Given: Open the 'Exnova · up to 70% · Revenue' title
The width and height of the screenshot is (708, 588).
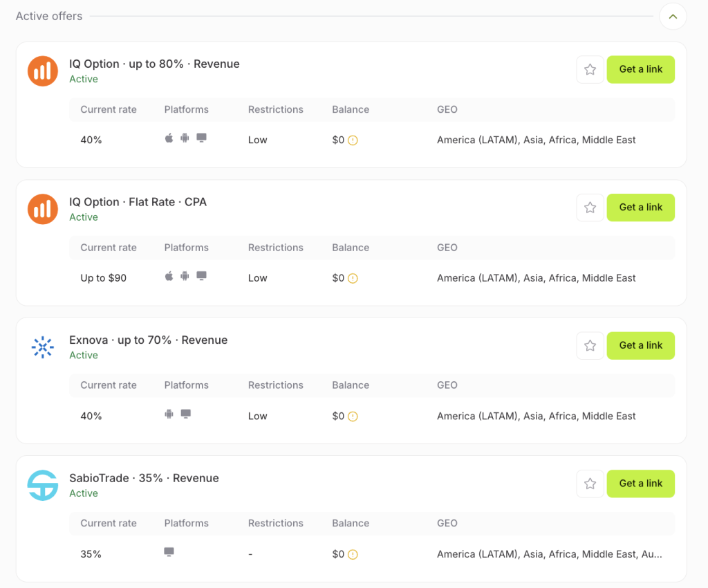Looking at the screenshot, I should tap(148, 340).
